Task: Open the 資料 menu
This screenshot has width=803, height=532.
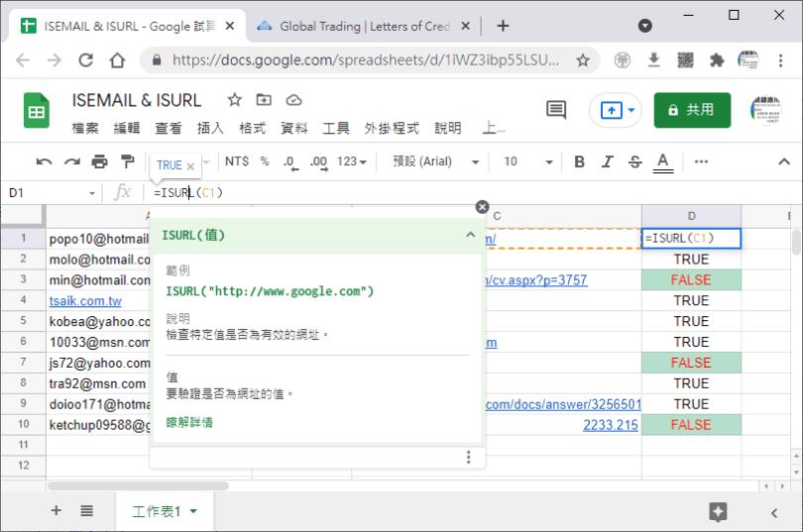Action: (x=294, y=128)
